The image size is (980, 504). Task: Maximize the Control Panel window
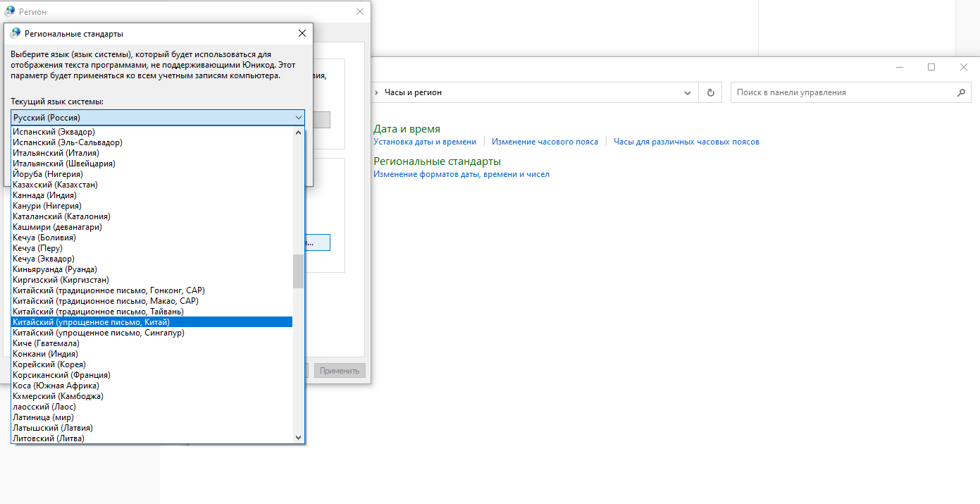coord(931,67)
